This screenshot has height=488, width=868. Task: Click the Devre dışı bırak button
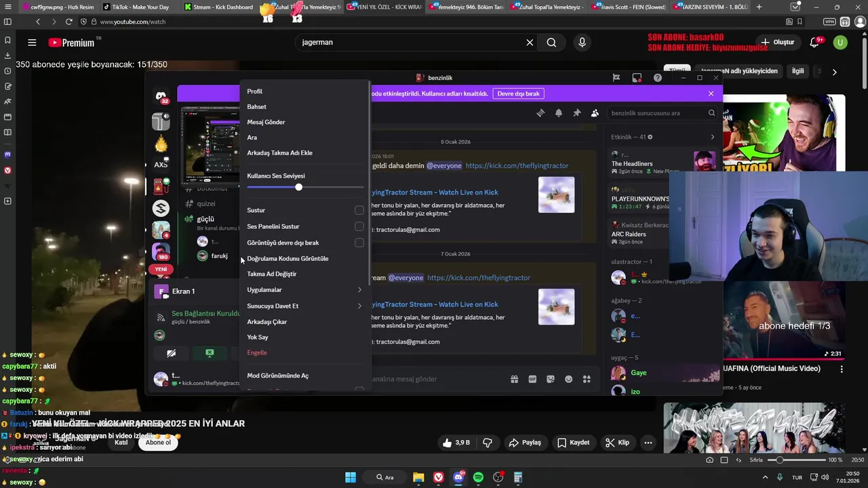click(518, 94)
